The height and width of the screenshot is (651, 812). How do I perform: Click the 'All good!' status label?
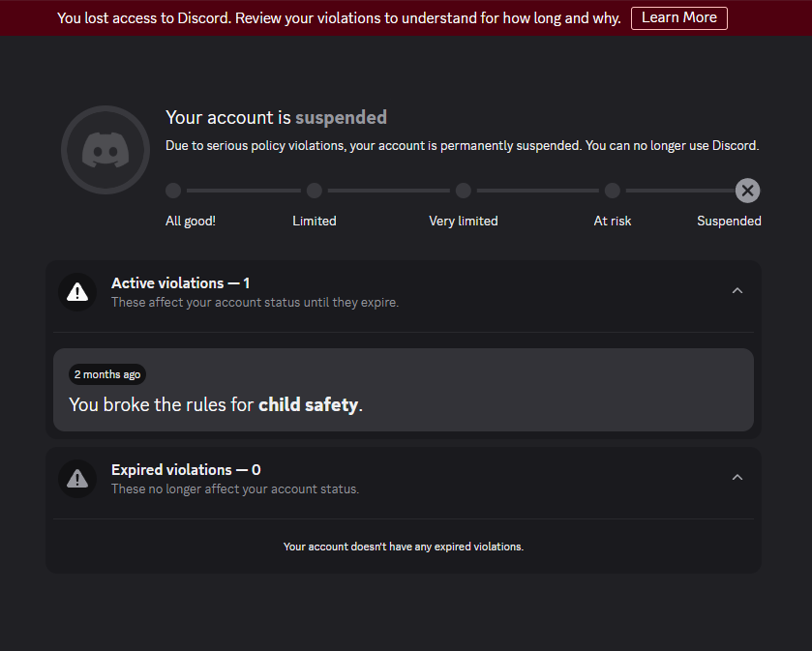point(191,221)
